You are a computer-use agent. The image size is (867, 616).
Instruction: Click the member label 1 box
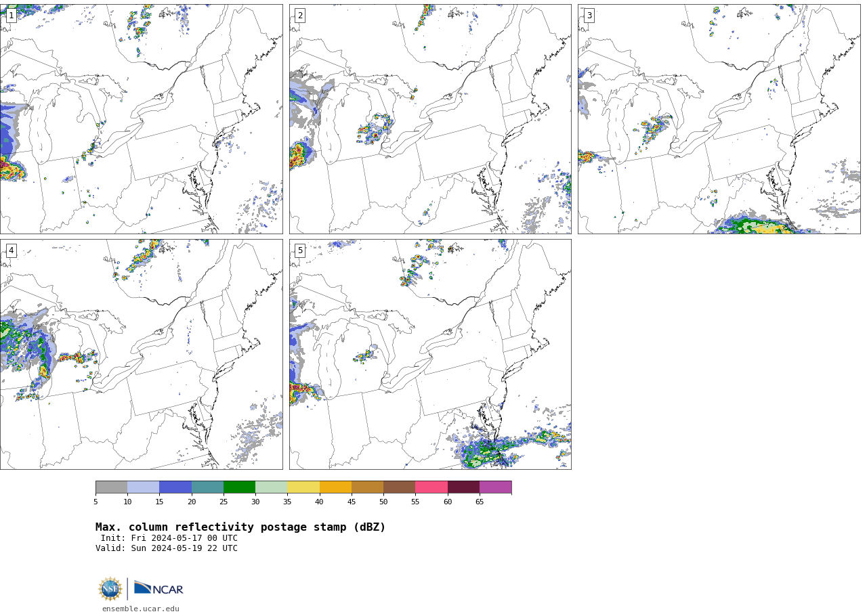coord(11,16)
